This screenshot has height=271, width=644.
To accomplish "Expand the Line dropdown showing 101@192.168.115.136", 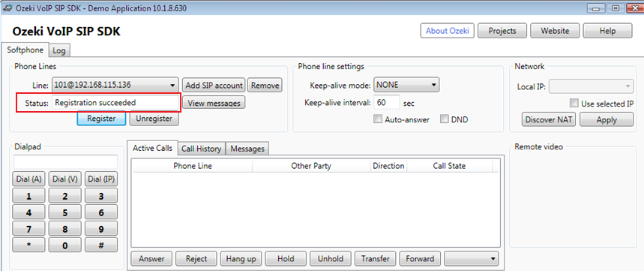I will 115,86.
